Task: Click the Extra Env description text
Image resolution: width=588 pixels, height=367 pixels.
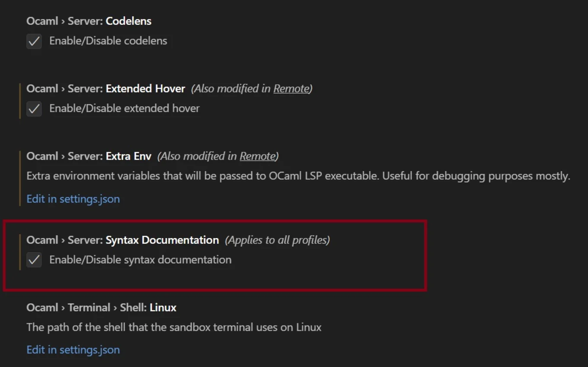Action: tap(298, 176)
